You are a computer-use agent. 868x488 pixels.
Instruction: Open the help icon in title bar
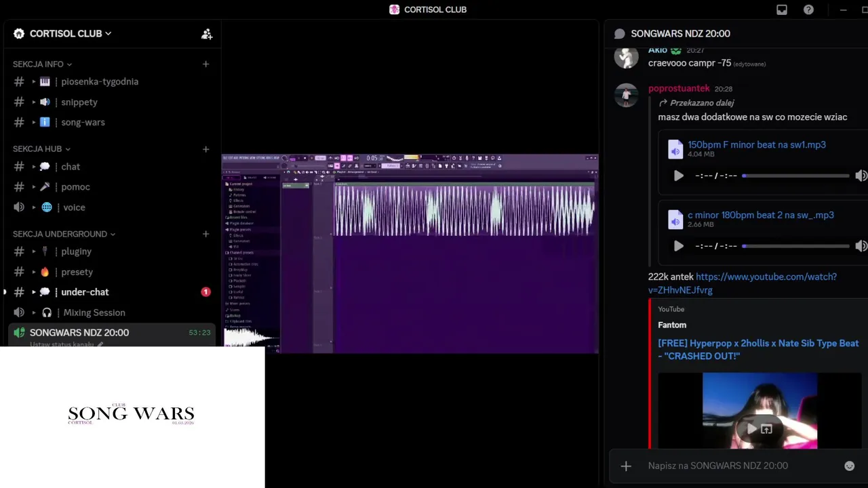[x=808, y=9]
